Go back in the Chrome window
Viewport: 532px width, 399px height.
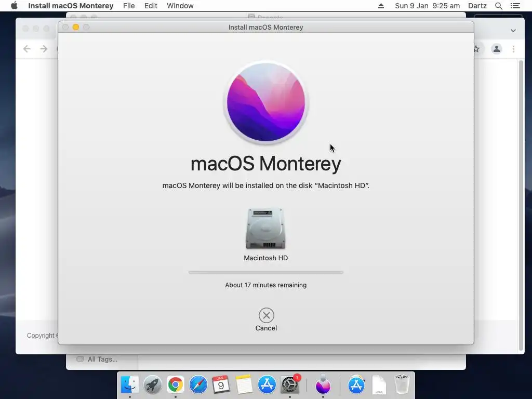pos(27,49)
